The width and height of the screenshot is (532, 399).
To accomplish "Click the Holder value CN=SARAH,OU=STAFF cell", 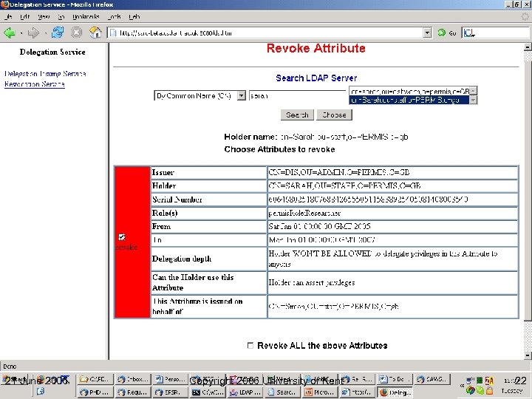I will coord(392,186).
